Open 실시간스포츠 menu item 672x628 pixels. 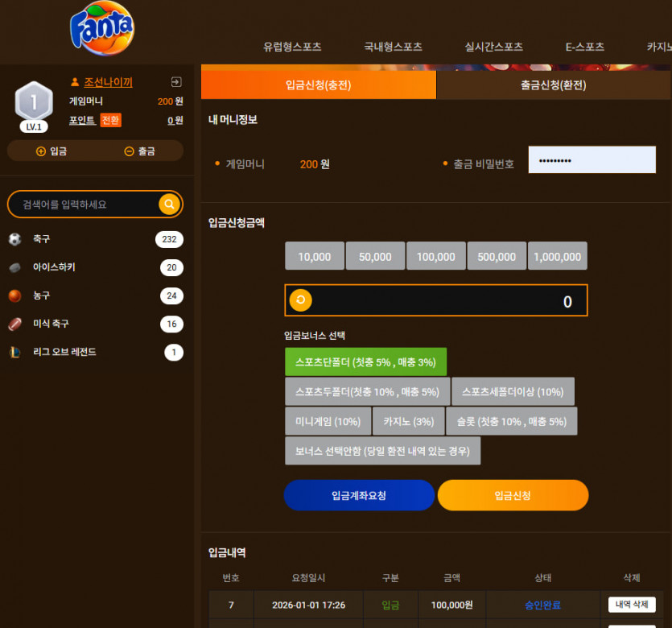493,47
